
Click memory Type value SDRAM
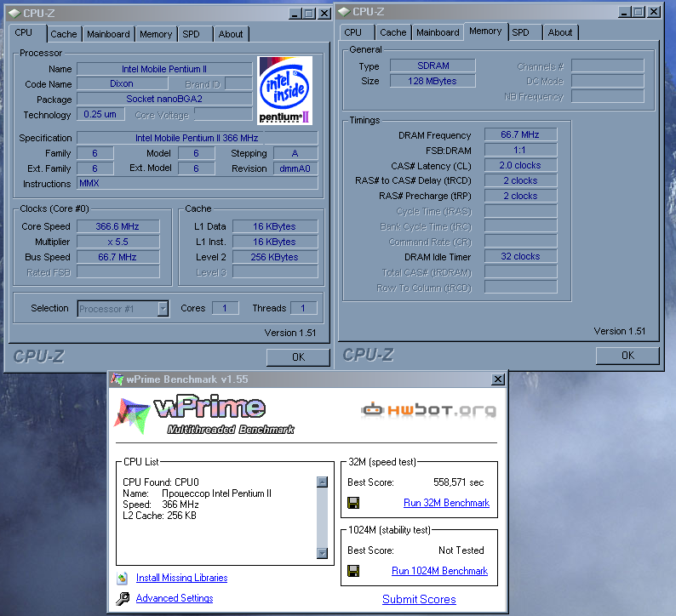pos(433,66)
